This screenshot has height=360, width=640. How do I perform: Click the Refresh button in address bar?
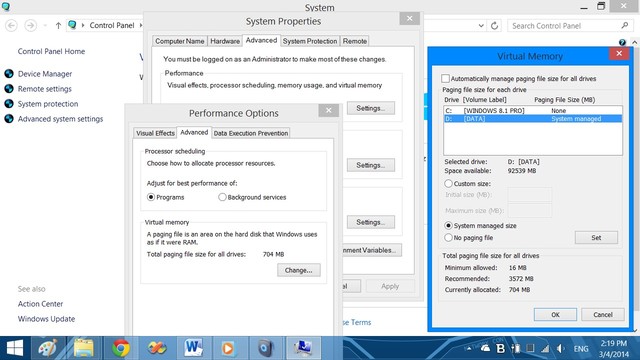(x=494, y=26)
